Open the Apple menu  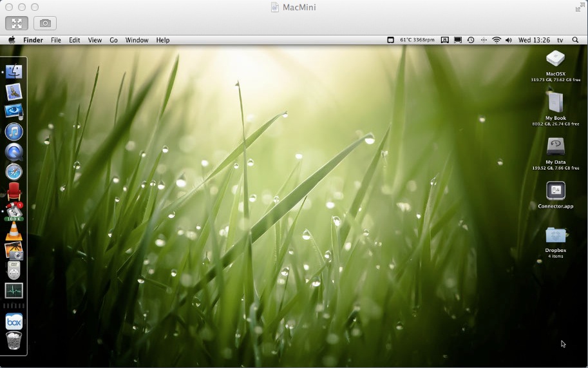tap(12, 40)
